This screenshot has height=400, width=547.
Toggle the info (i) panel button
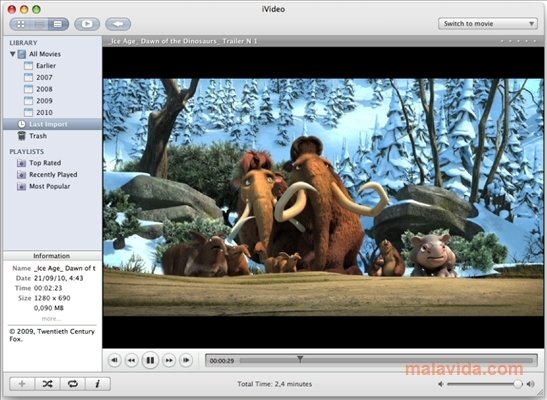(98, 384)
